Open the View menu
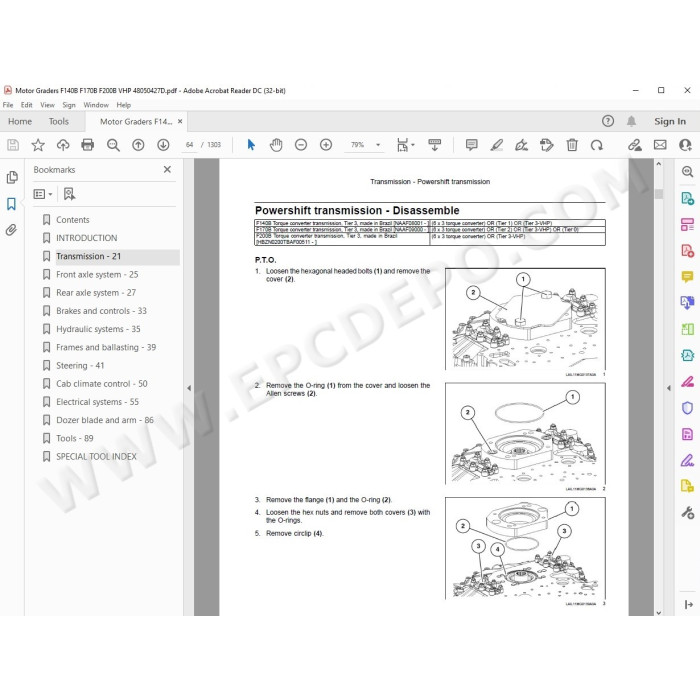This screenshot has width=700, height=700. (47, 105)
